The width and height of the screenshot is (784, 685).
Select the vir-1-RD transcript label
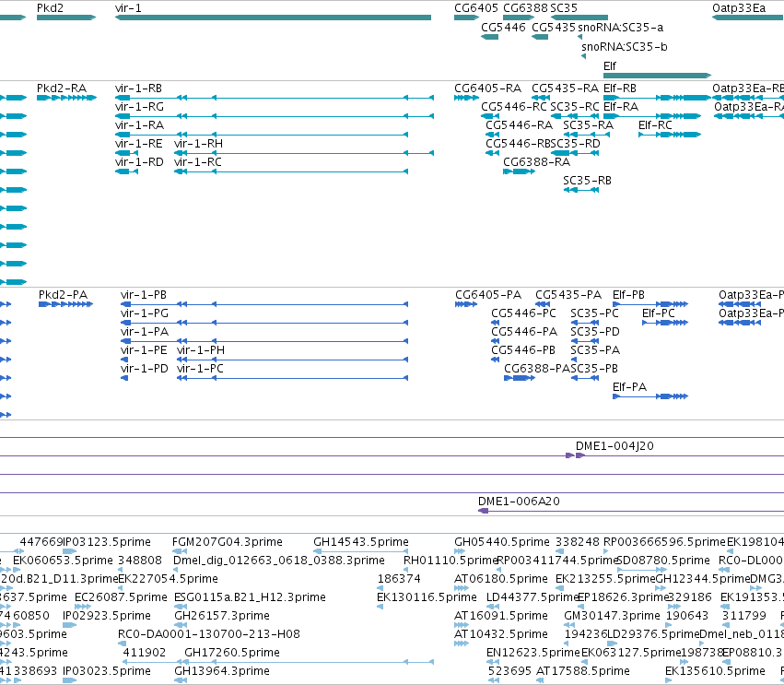coord(139,162)
